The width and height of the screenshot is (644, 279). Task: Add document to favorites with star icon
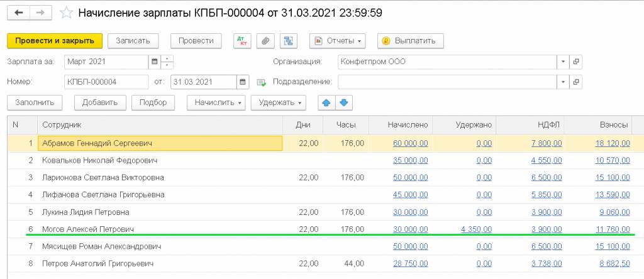tap(66, 13)
